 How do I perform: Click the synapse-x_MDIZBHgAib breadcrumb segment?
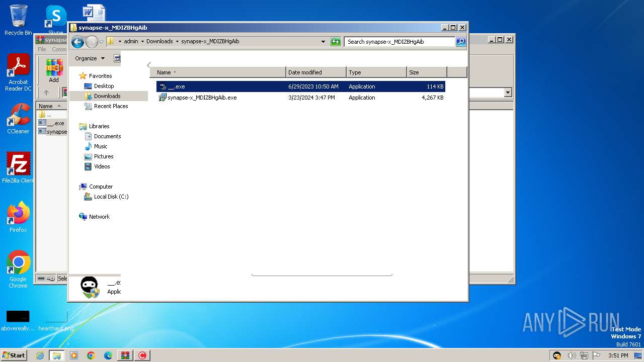210,42
